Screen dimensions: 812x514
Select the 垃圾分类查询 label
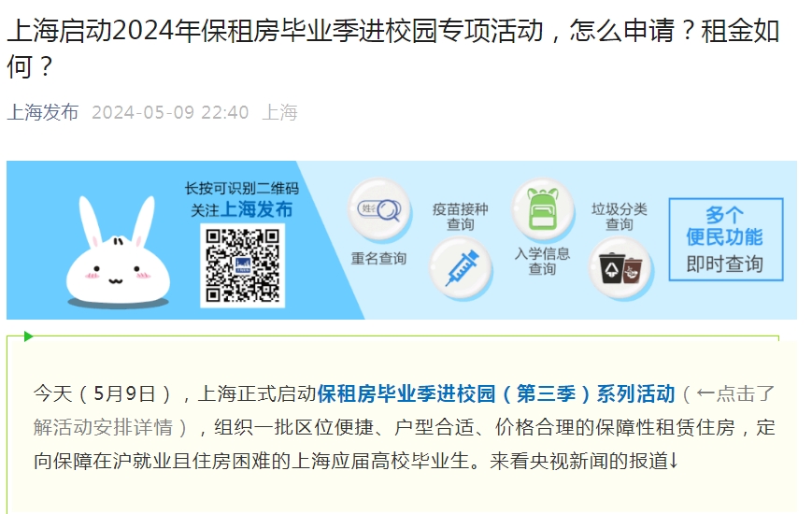[x=620, y=217]
